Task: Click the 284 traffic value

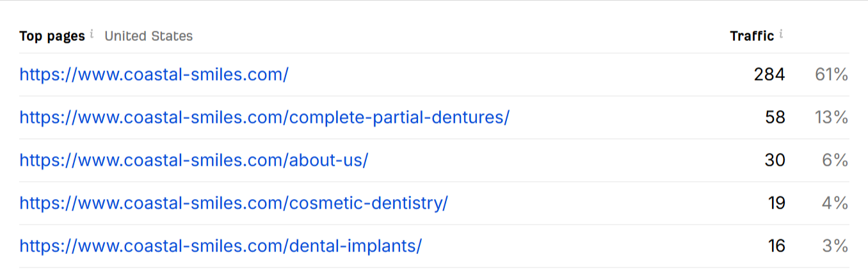Action: point(769,75)
